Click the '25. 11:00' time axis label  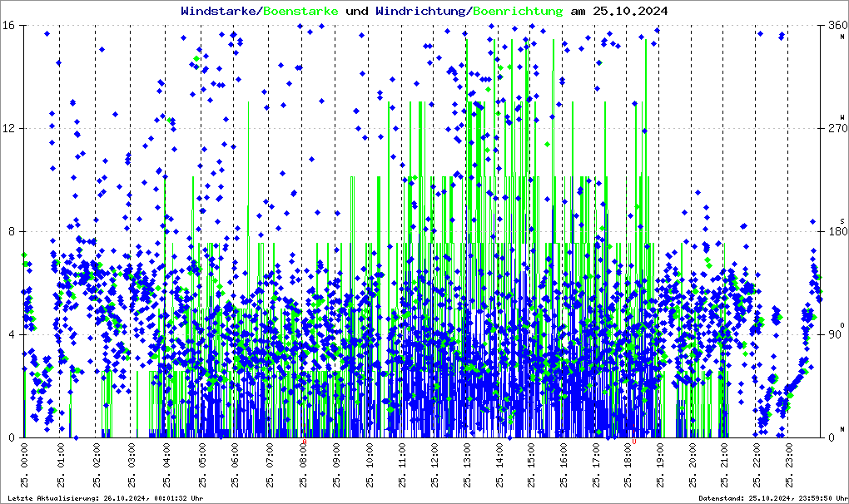pos(402,465)
